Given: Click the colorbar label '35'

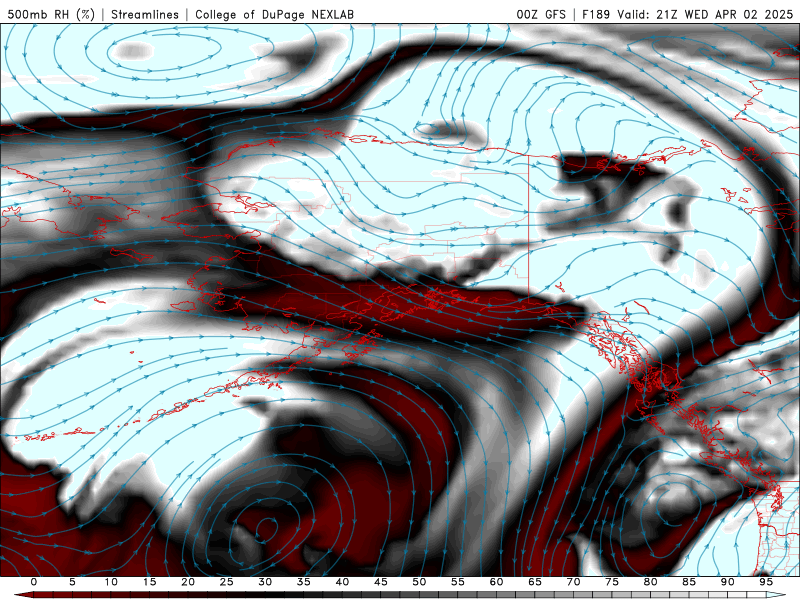Looking at the screenshot, I should (x=304, y=582).
